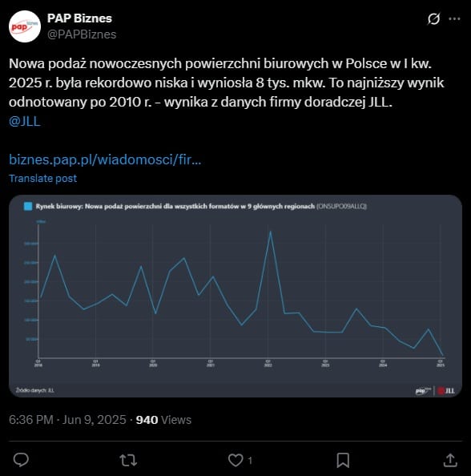Click the blue legend swatch in chart
The width and height of the screenshot is (471, 476).
click(28, 207)
